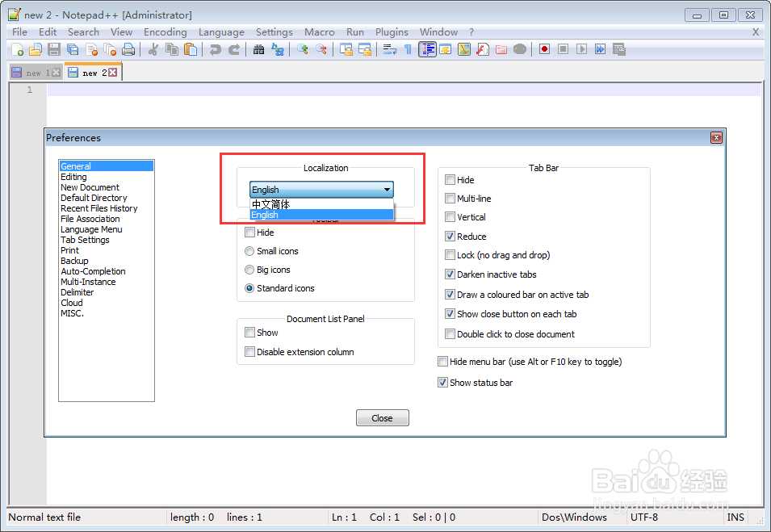Open the File menu
The image size is (771, 532).
point(19,32)
